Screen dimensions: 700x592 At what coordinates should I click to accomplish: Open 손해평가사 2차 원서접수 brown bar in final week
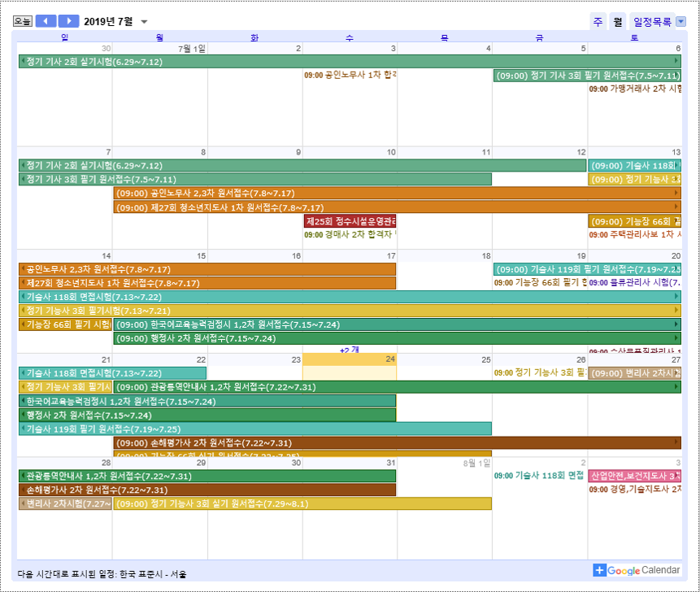tap(207, 490)
